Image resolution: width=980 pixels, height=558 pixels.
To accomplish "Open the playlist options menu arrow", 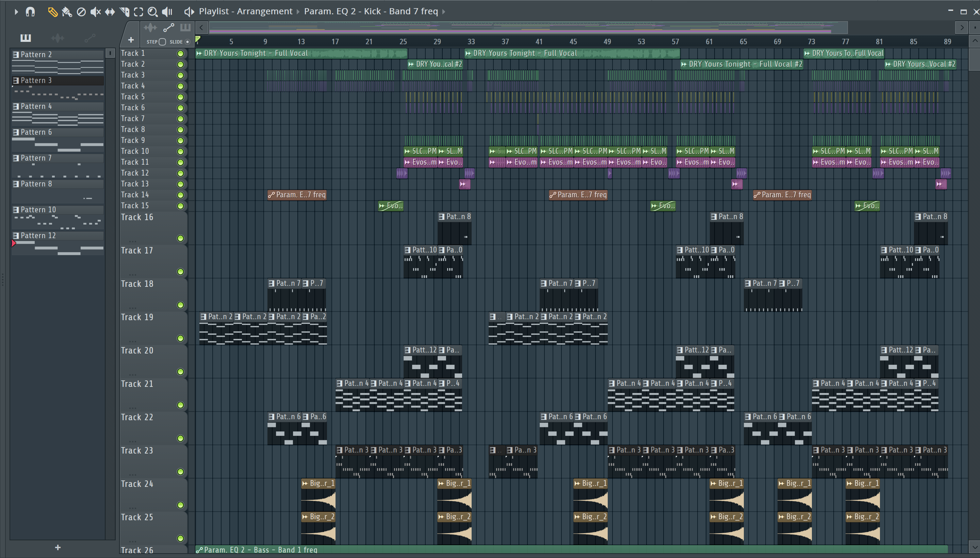I will click(x=16, y=12).
